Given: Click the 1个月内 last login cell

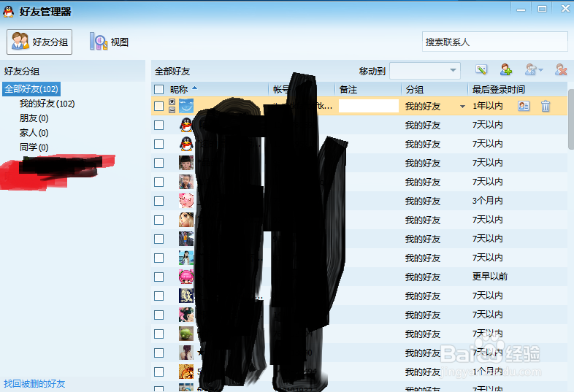Looking at the screenshot, I should (488, 372).
